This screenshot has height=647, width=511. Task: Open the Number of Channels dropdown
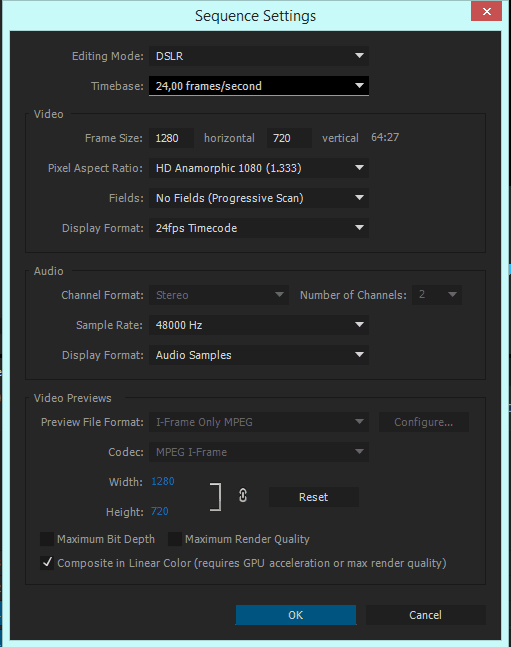pos(437,295)
